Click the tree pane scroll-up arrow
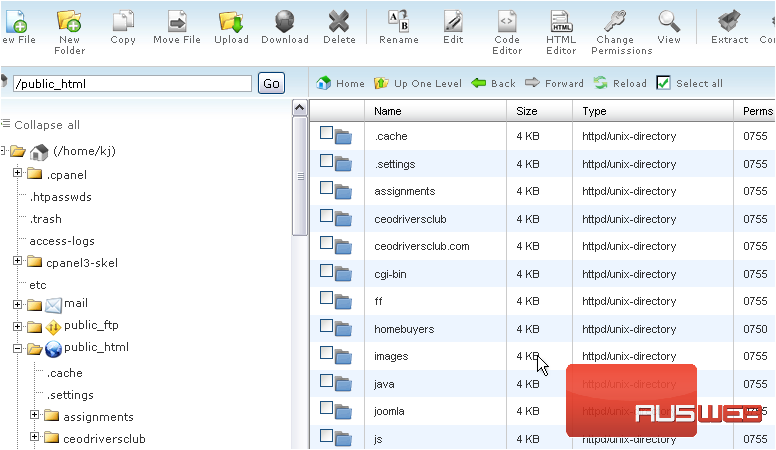Screen dimensions: 776x450 click(299, 107)
